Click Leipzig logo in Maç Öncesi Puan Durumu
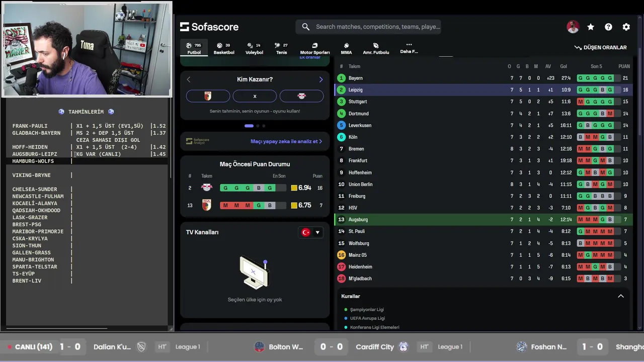The height and width of the screenshot is (362, 644). pyautogui.click(x=207, y=188)
